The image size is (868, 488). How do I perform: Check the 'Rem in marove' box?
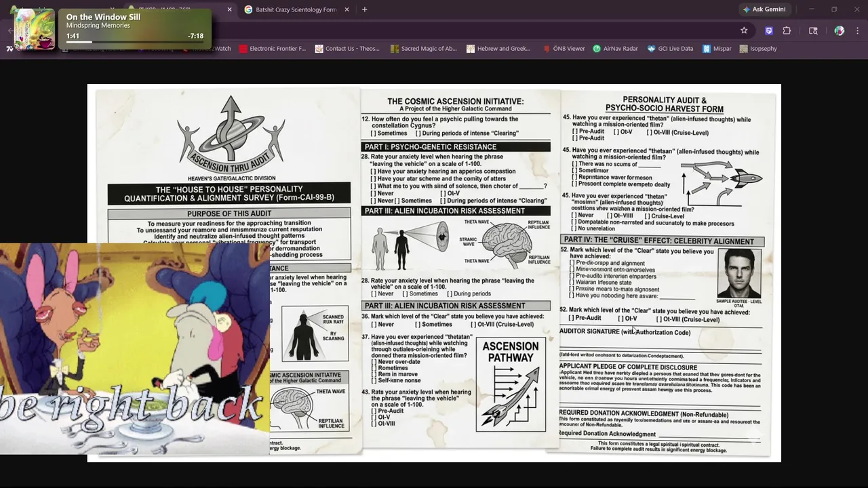pyautogui.click(x=374, y=374)
